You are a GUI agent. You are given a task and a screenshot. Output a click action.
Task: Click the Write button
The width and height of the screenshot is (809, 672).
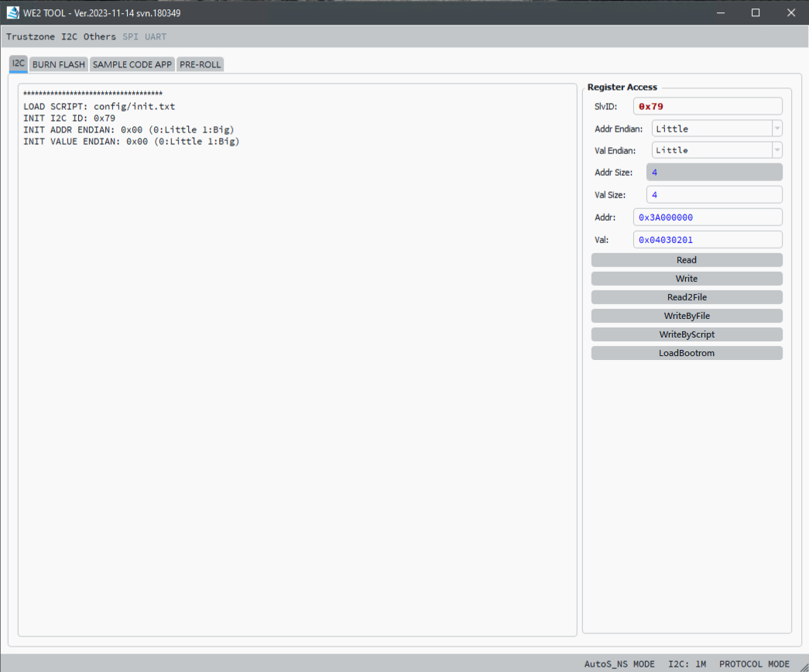click(x=687, y=279)
